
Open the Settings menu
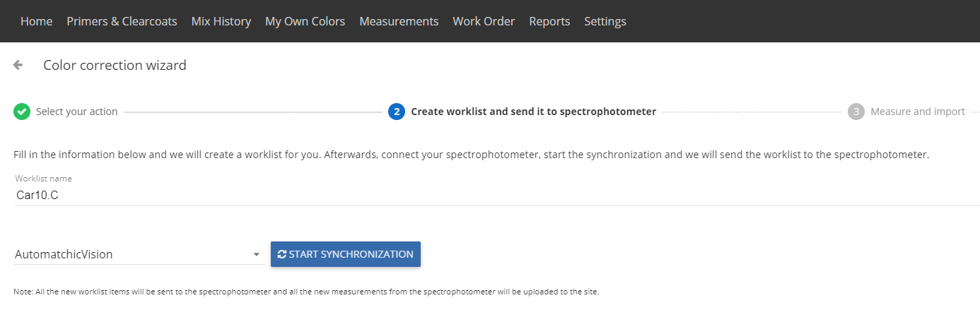coord(605,21)
